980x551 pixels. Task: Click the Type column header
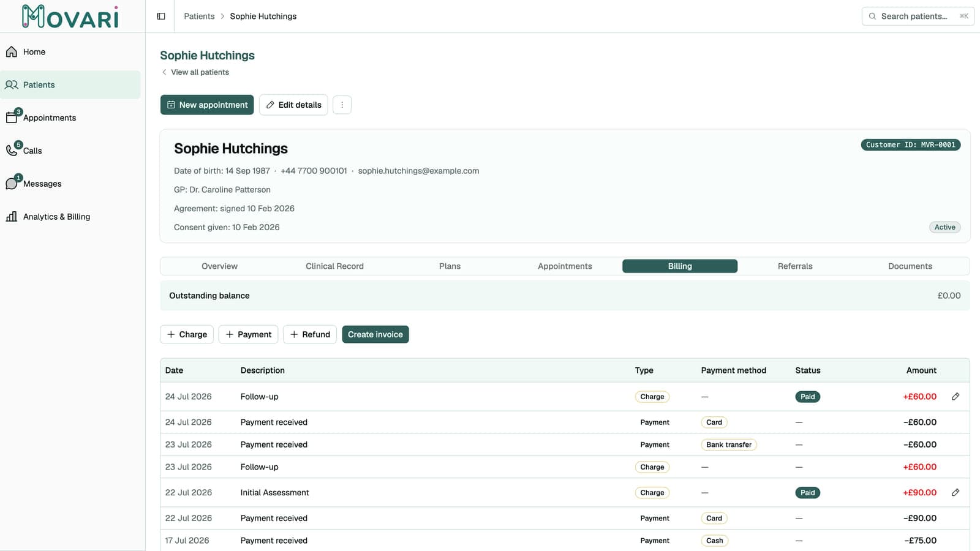click(644, 370)
